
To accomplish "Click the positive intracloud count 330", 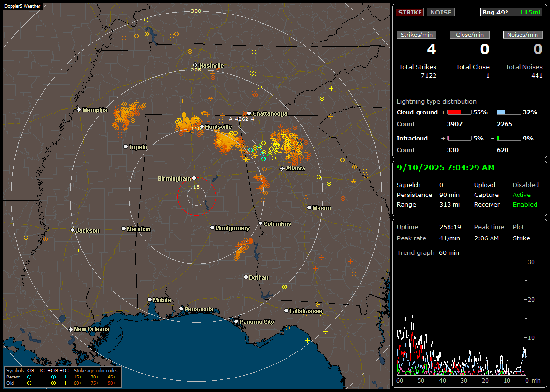I will click(x=453, y=150).
